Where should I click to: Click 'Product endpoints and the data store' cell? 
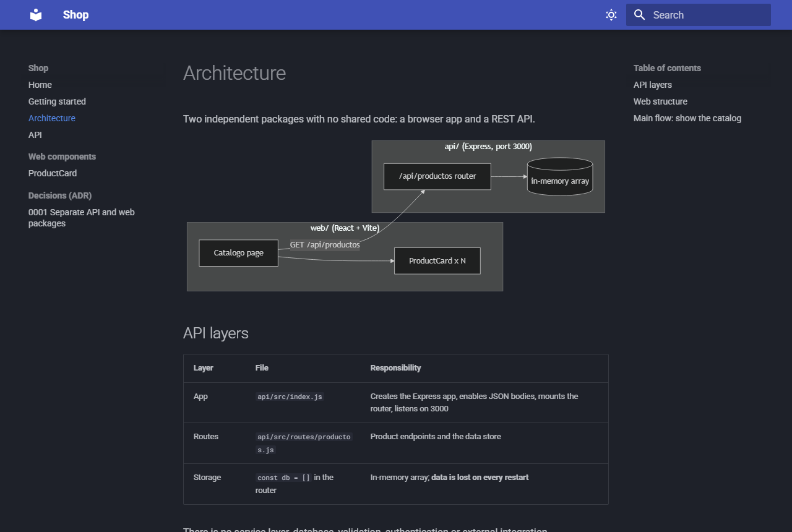(x=436, y=437)
